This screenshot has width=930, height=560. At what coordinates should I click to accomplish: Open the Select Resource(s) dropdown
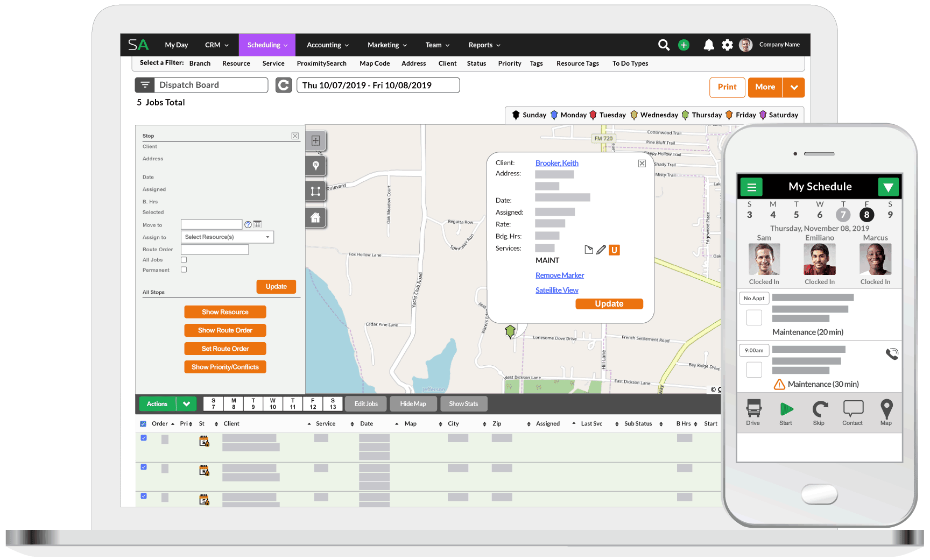pos(227,237)
